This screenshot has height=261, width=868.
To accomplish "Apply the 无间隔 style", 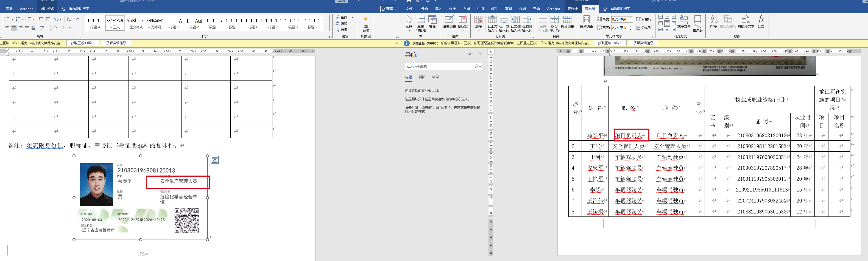I will (154, 23).
